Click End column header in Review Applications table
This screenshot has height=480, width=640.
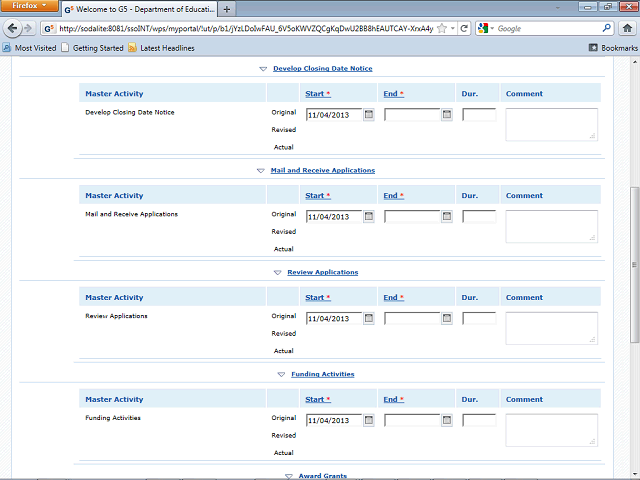[393, 297]
